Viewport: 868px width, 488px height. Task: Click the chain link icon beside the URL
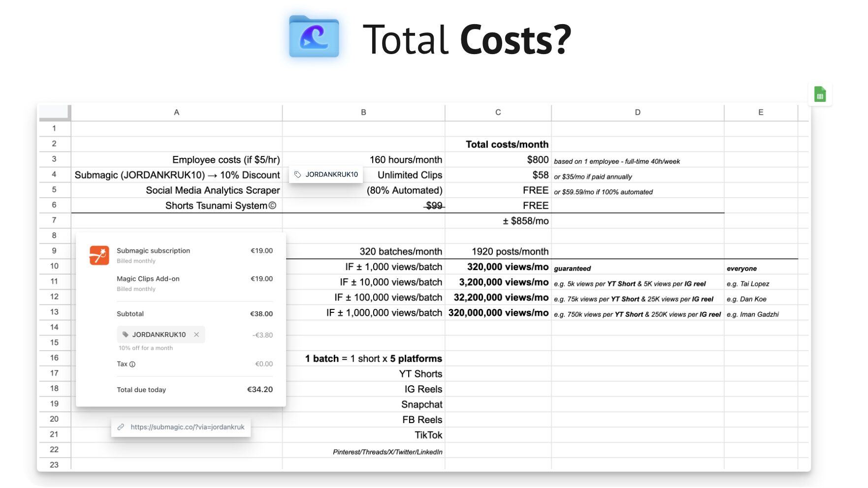(121, 427)
